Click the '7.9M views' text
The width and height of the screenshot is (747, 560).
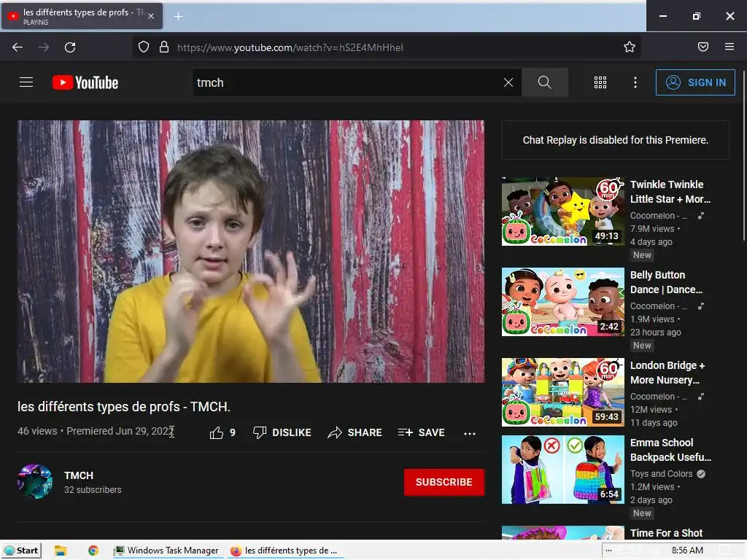[x=652, y=228]
